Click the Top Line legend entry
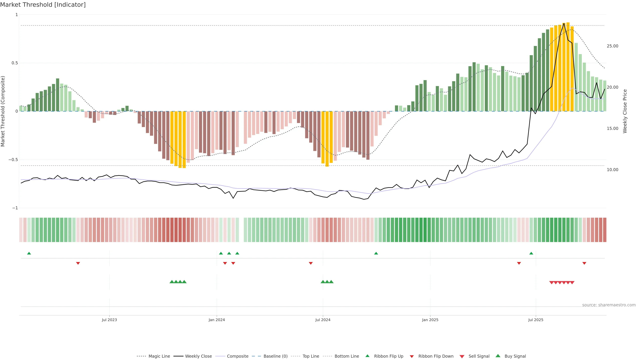The height and width of the screenshot is (362, 644). 311,356
